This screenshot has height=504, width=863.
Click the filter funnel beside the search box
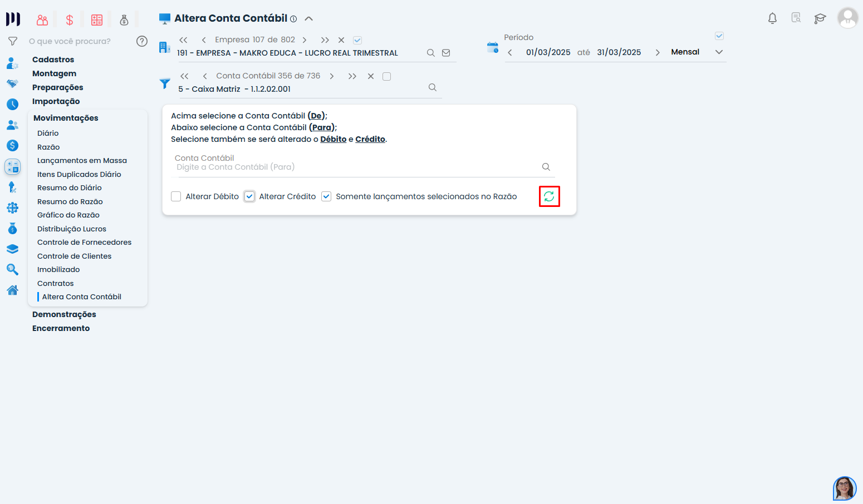tap(13, 41)
